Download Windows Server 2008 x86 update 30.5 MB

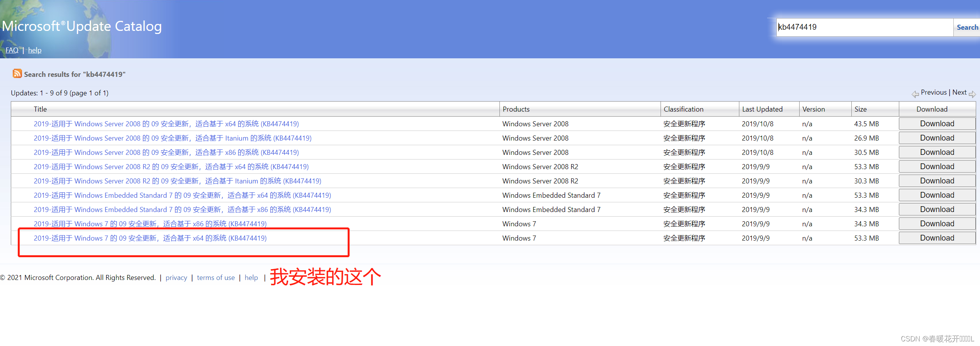[x=937, y=152]
